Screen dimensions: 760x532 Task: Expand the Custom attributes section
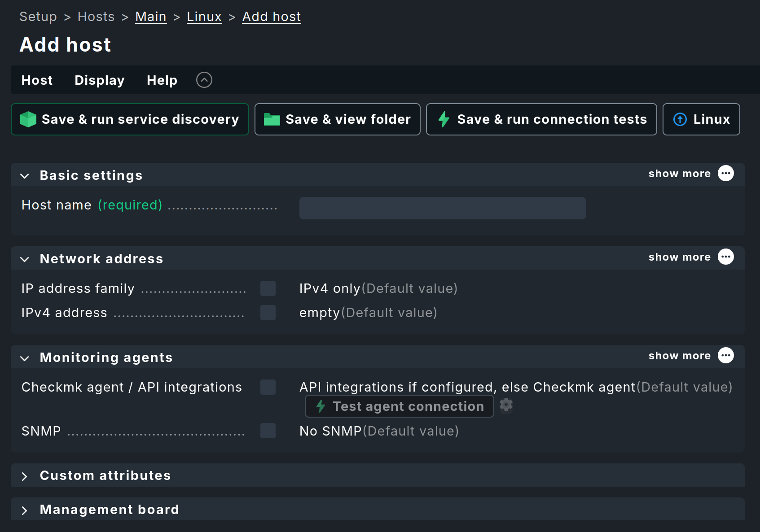coord(25,476)
